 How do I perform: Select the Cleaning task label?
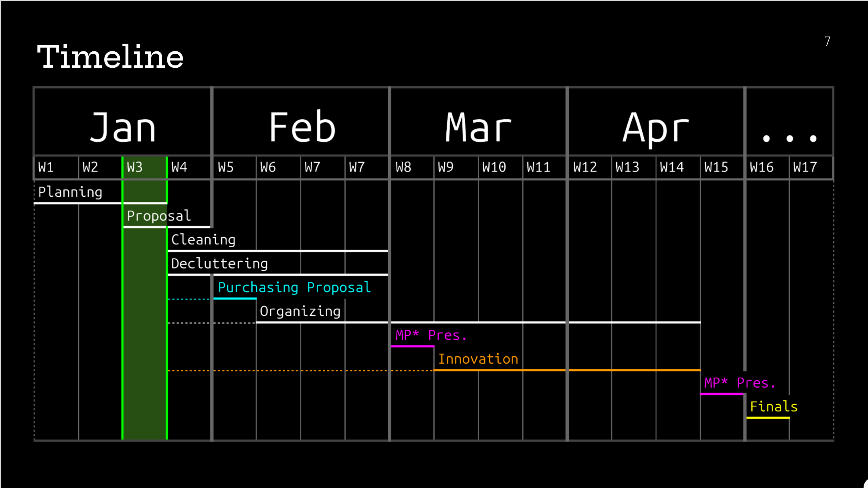click(x=203, y=240)
